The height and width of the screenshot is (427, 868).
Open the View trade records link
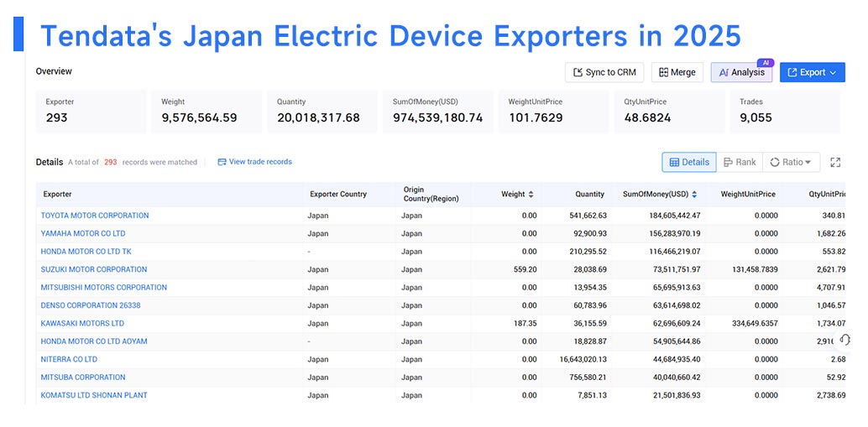pos(254,162)
